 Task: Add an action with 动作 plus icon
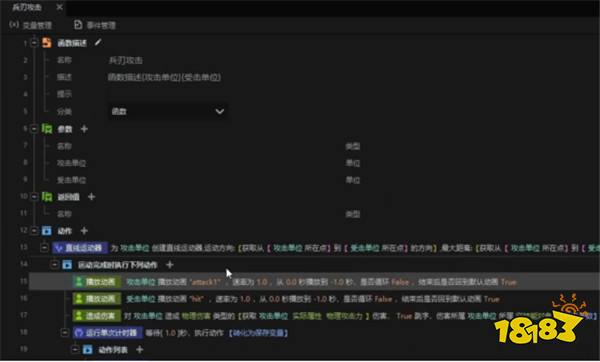pyautogui.click(x=84, y=231)
